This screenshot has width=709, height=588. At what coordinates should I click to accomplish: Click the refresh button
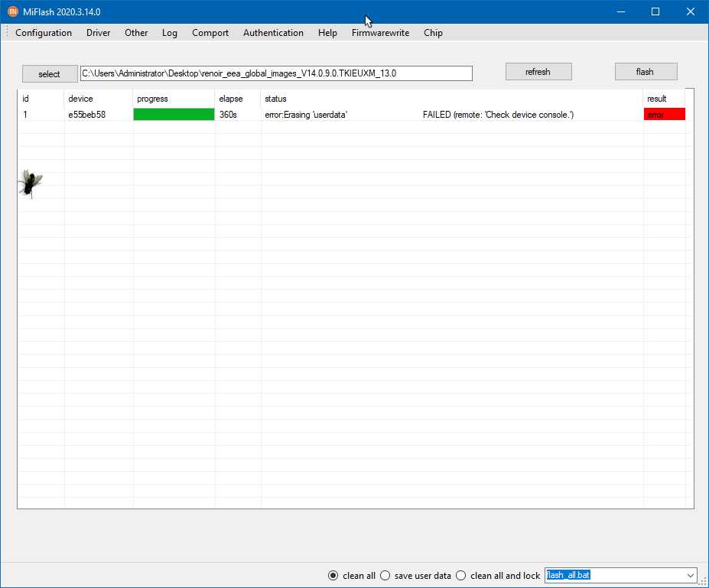point(538,72)
